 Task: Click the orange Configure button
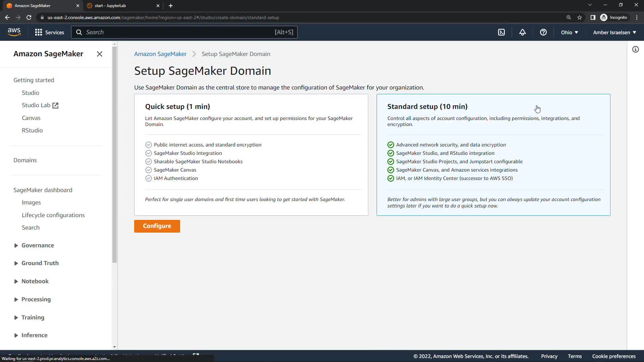coord(157,226)
